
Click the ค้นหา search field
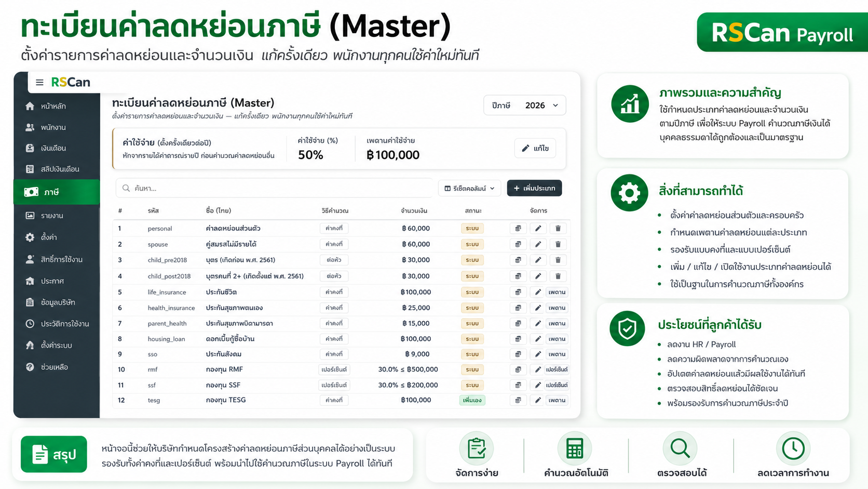click(274, 188)
